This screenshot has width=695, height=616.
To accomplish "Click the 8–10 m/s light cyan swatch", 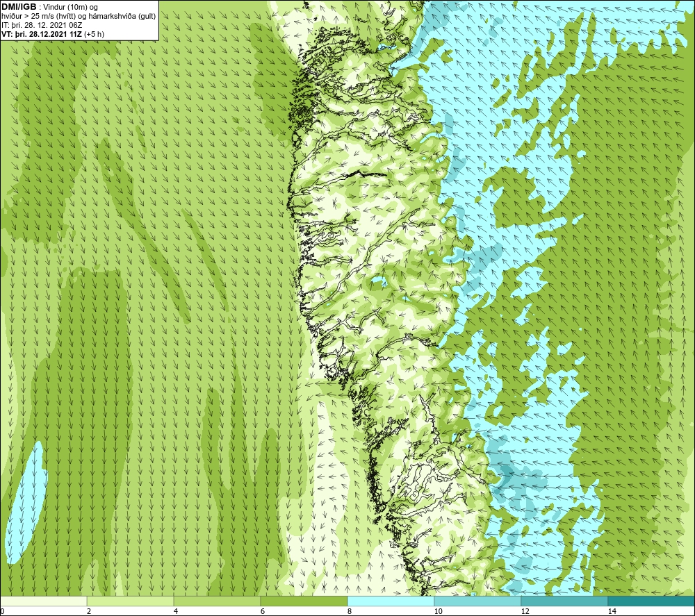I will click(391, 601).
